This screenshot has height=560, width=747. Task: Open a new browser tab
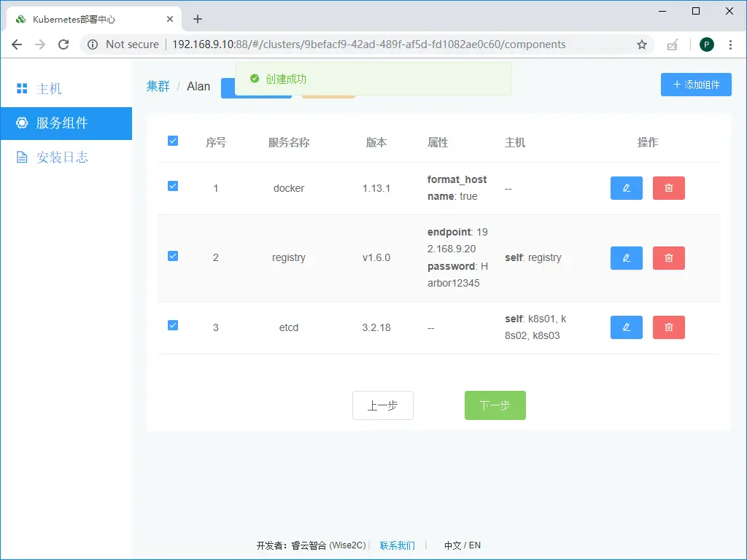point(198,19)
